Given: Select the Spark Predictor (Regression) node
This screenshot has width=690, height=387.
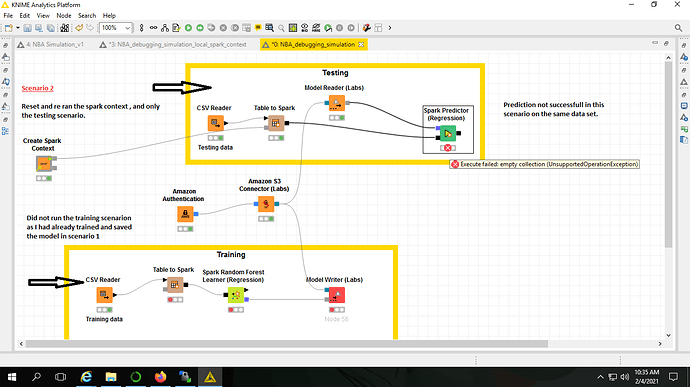Looking at the screenshot, I should pyautogui.click(x=448, y=133).
